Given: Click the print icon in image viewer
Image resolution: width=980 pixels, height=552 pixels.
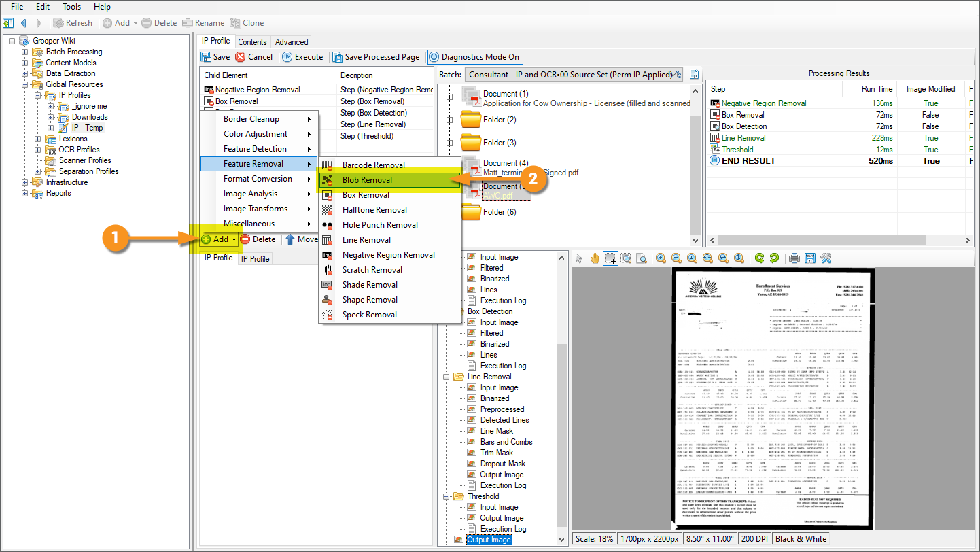Looking at the screenshot, I should (x=794, y=258).
